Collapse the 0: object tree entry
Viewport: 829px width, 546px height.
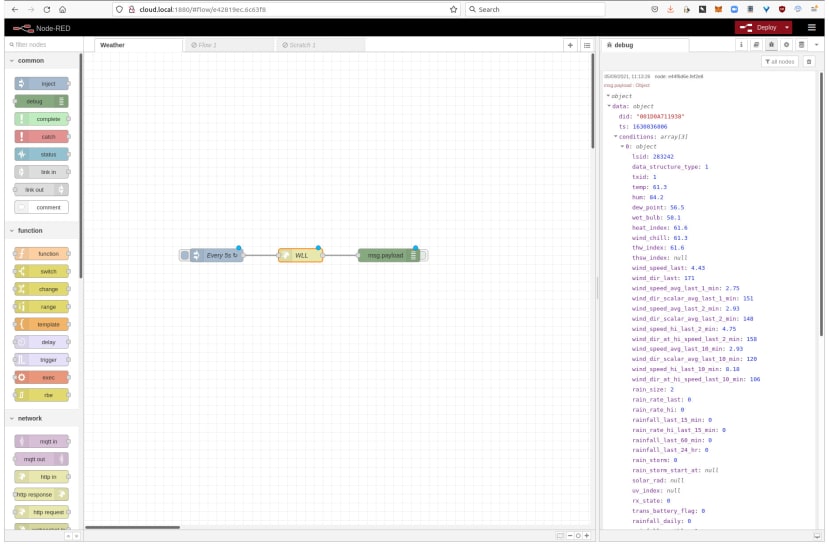click(x=622, y=146)
